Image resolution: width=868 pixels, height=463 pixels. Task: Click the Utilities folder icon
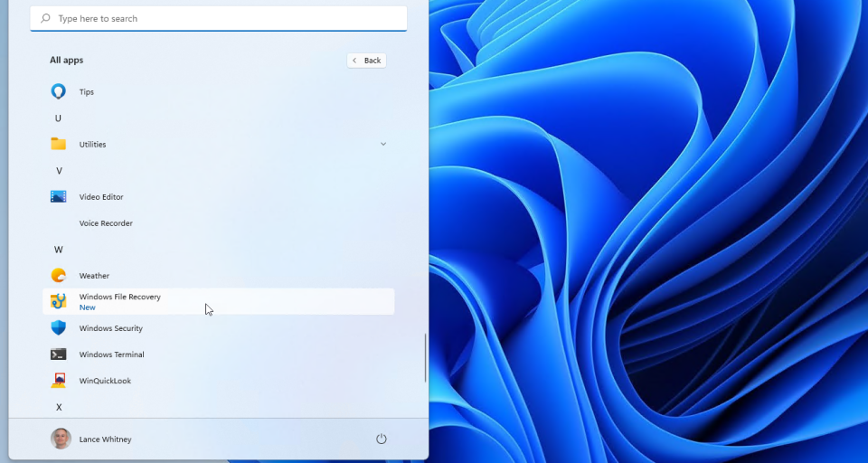coord(58,144)
